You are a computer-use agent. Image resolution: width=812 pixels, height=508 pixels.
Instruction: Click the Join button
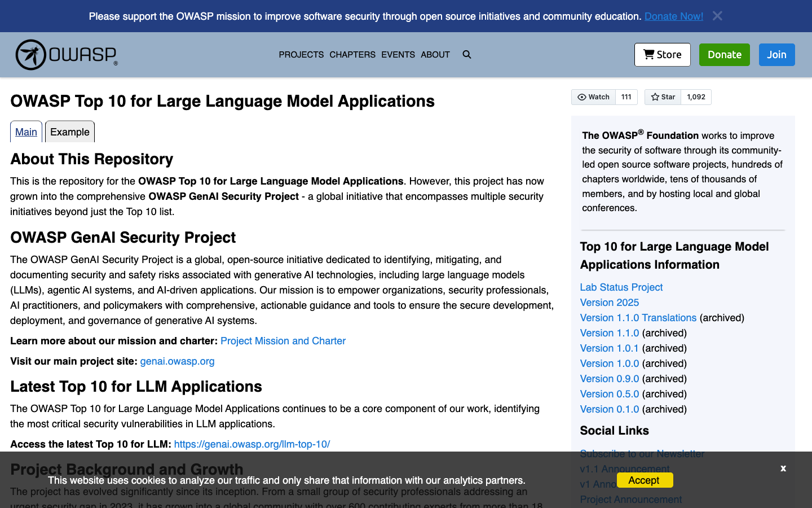tap(776, 54)
